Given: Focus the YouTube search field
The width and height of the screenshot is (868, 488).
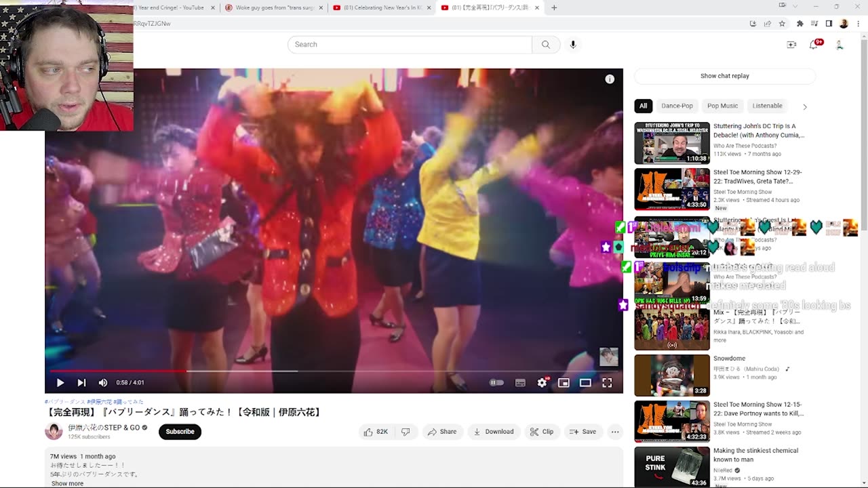Looking at the screenshot, I should pos(410,45).
